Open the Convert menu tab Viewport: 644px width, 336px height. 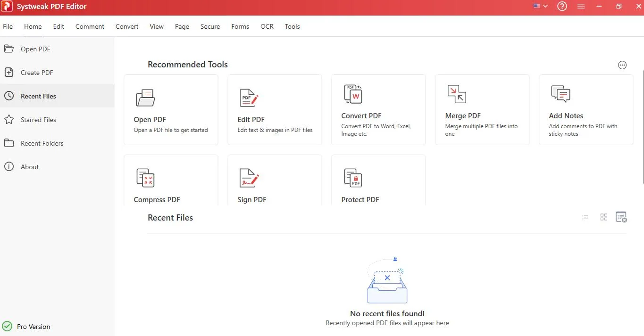(127, 26)
